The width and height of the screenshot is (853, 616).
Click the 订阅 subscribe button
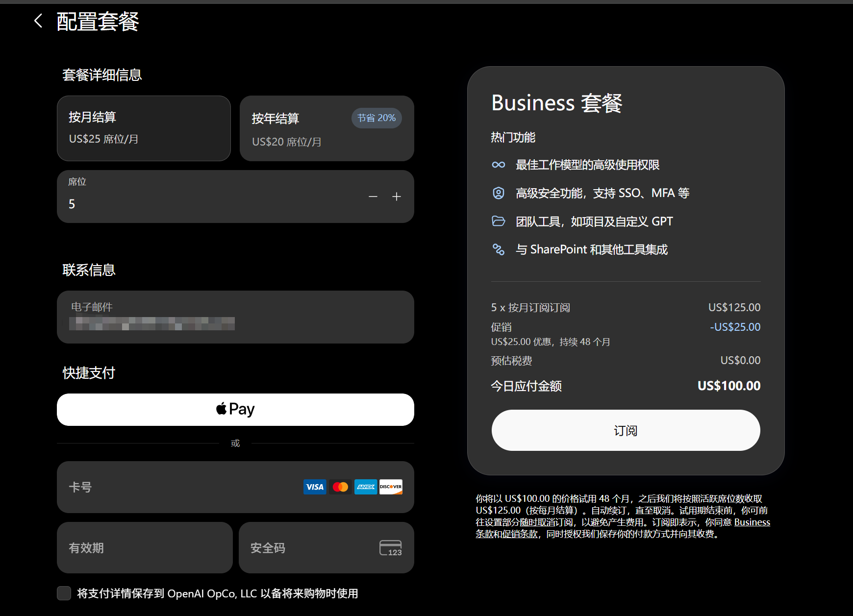pyautogui.click(x=626, y=430)
